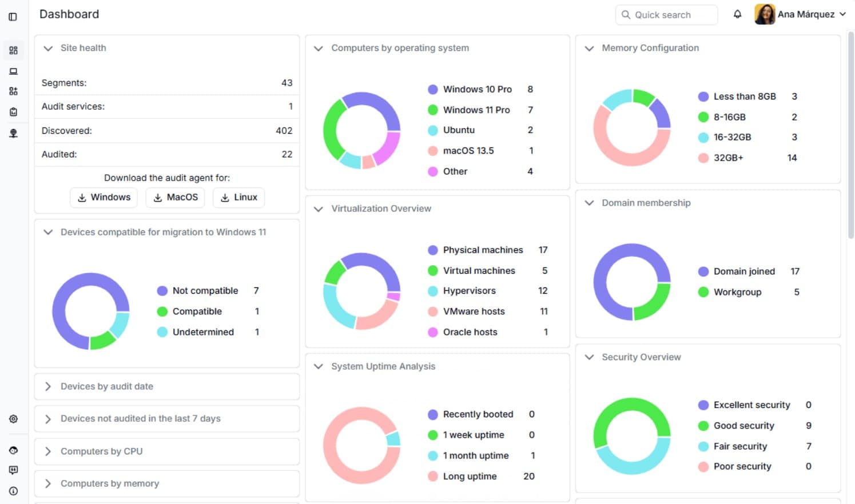Image resolution: width=855 pixels, height=504 pixels.
Task: Download the audit agent for Windows
Action: pos(104,197)
